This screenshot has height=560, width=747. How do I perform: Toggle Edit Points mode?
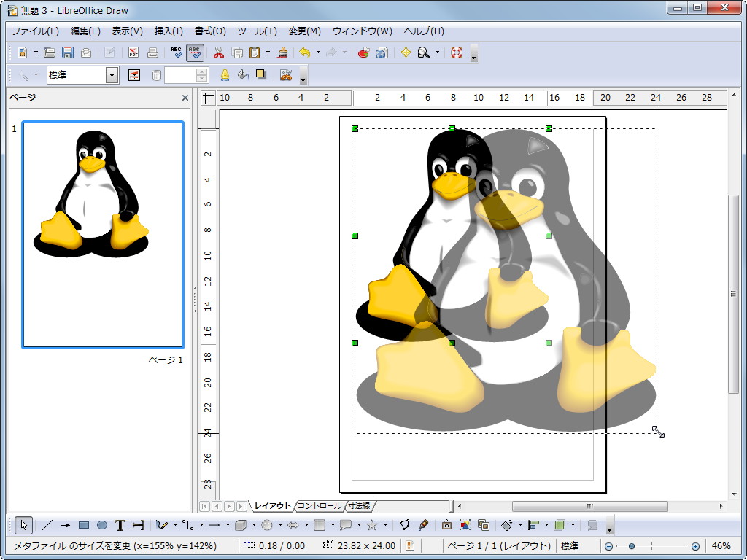click(404, 525)
